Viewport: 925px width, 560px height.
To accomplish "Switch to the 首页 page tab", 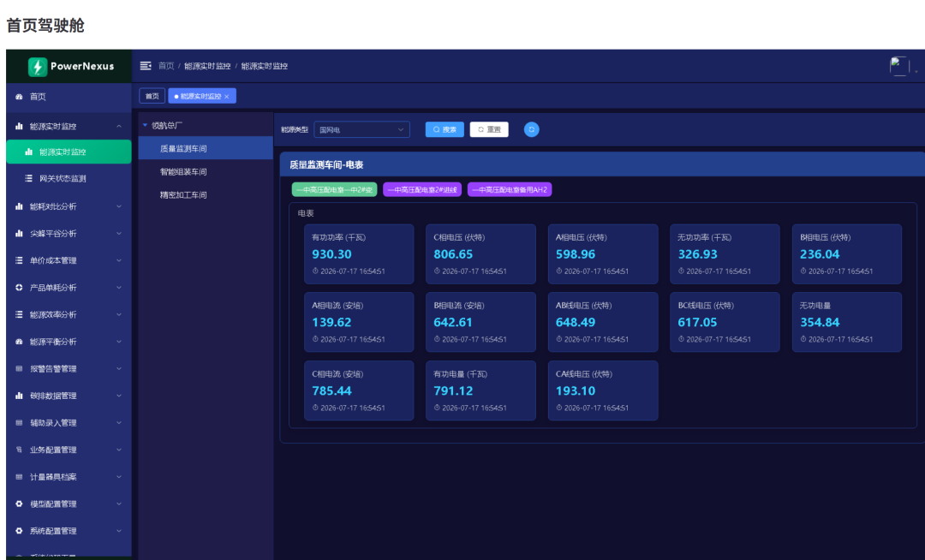I will tap(152, 96).
